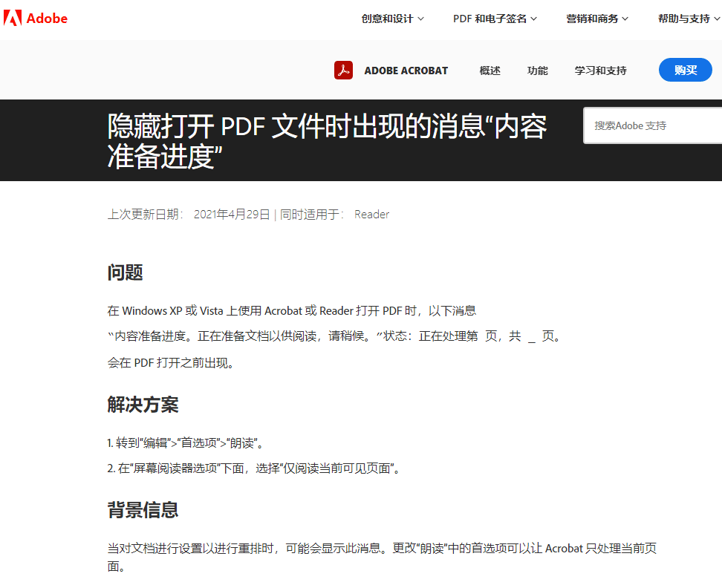The image size is (722, 588).
Task: Click step 2 about 屏幕阅读器选项
Action: (x=254, y=468)
